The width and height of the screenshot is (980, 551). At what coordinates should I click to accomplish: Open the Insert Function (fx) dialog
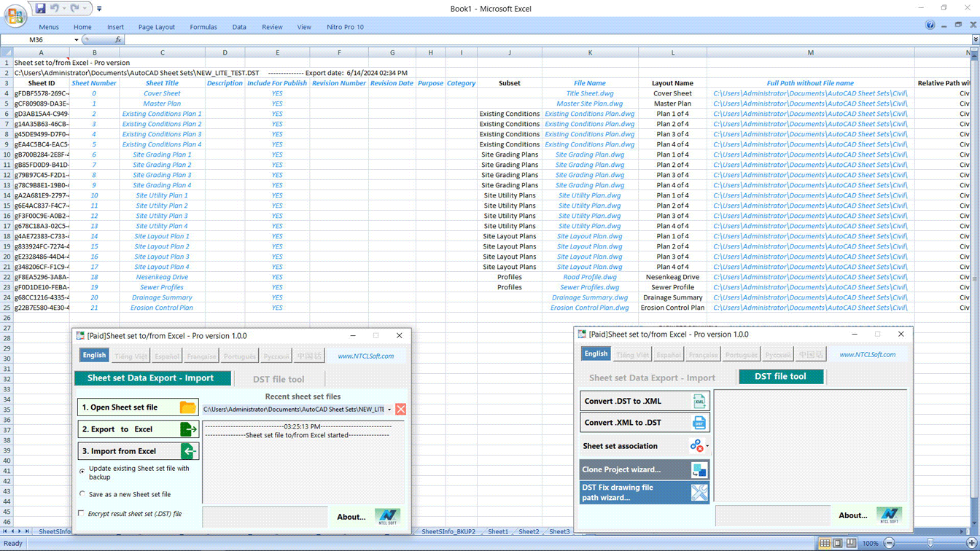click(x=118, y=40)
